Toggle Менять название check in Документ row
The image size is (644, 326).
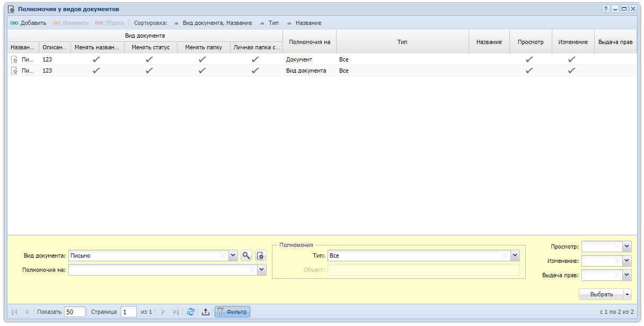[96, 59]
